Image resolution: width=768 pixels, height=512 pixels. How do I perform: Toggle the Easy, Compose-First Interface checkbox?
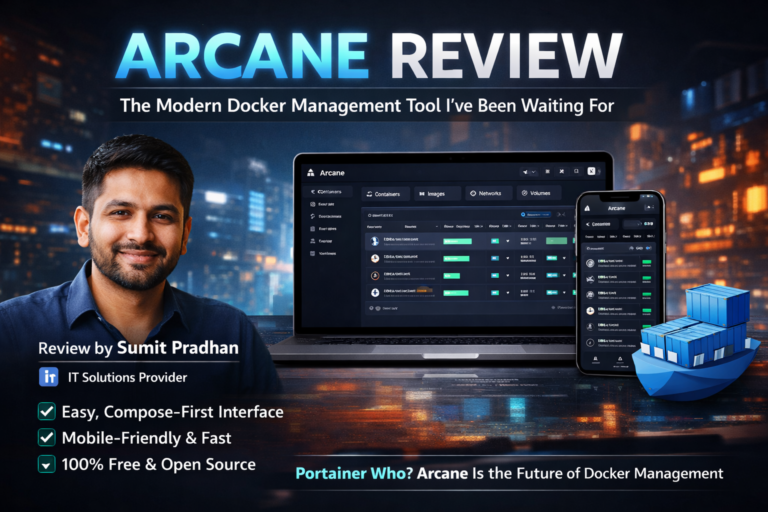coord(46,411)
